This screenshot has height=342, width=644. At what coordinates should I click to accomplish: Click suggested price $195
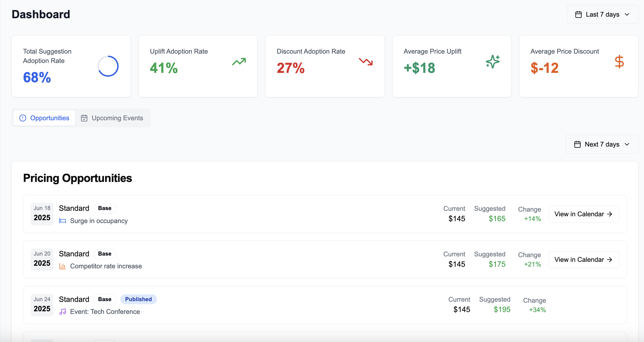pyautogui.click(x=502, y=309)
